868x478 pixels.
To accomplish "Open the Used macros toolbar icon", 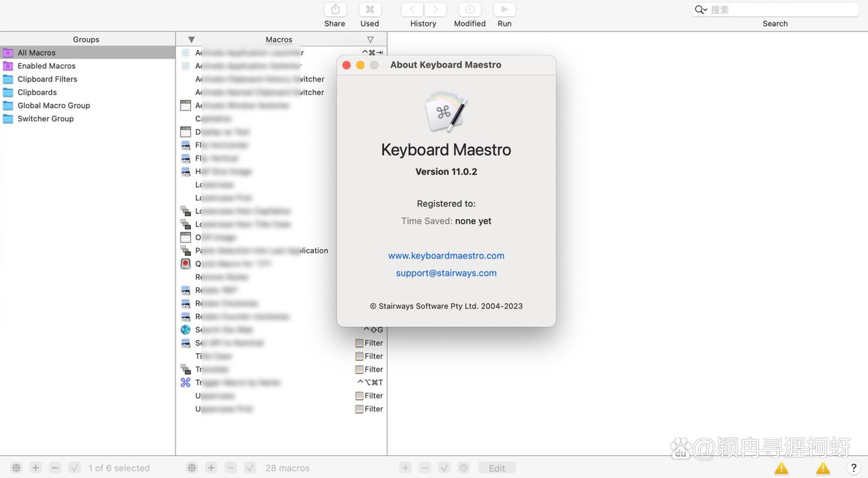I will pos(370,10).
